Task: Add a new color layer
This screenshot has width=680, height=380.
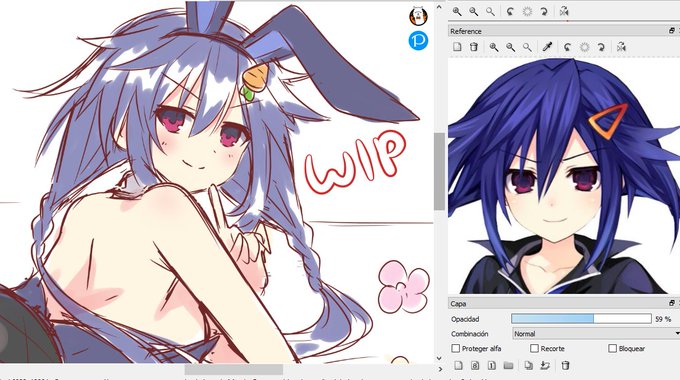Action: coord(458,366)
